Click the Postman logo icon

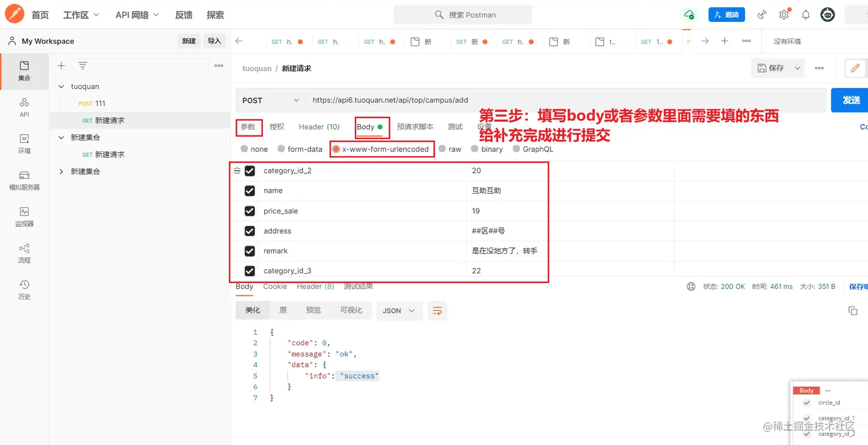pos(14,14)
